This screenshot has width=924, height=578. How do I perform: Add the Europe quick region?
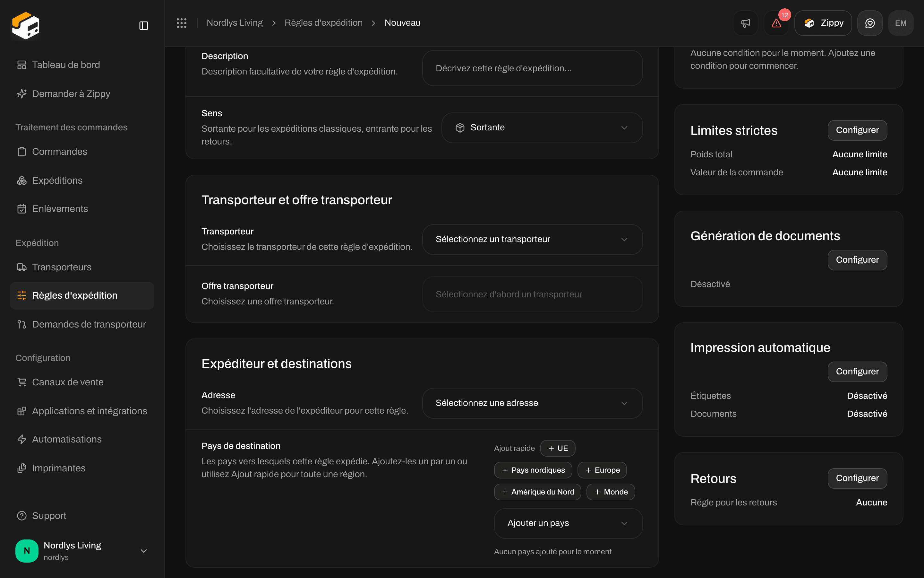pyautogui.click(x=602, y=470)
